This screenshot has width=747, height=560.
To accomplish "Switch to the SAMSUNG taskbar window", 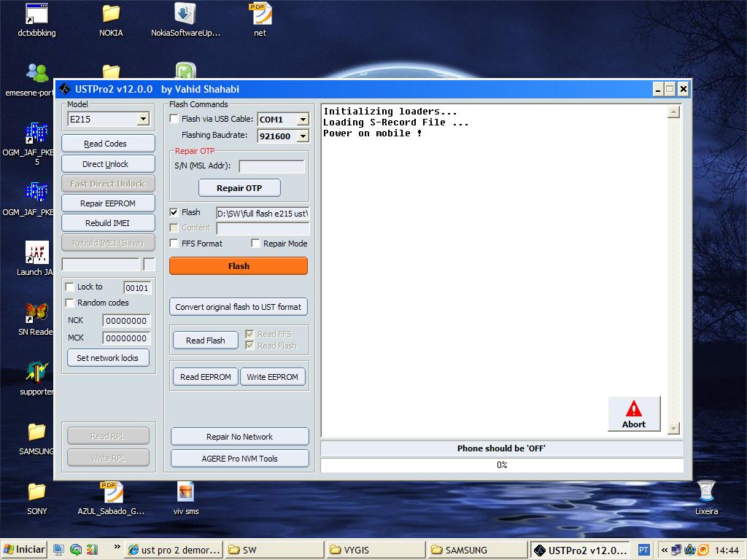I will click(x=477, y=550).
